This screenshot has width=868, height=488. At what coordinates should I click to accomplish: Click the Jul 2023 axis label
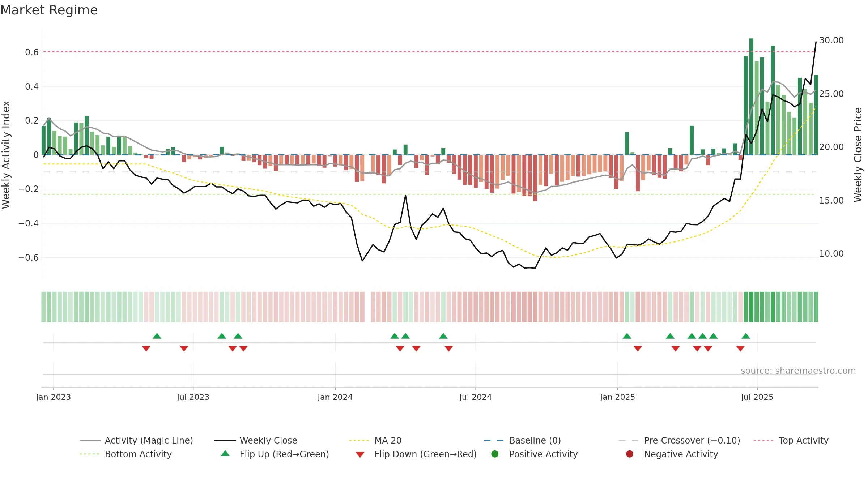(x=193, y=397)
